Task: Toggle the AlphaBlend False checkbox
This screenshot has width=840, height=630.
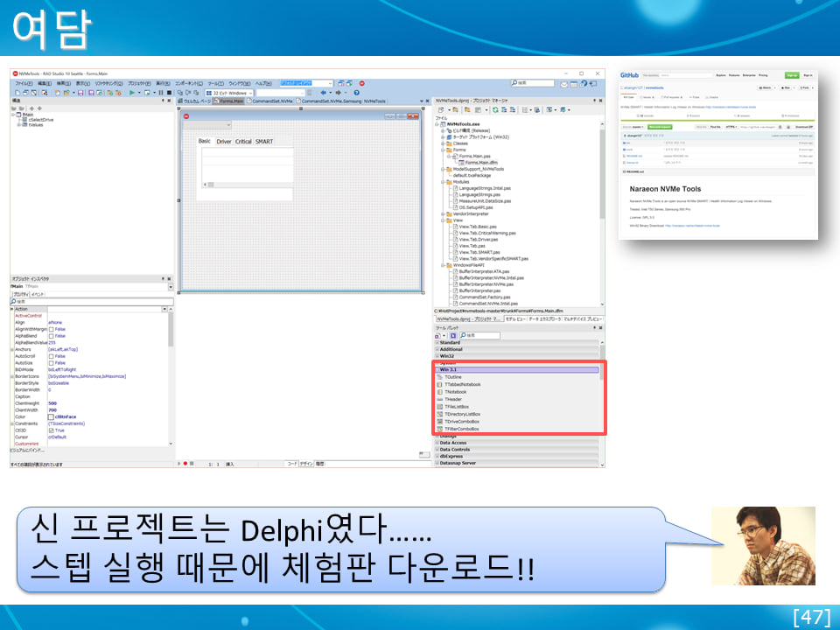Action: point(52,336)
